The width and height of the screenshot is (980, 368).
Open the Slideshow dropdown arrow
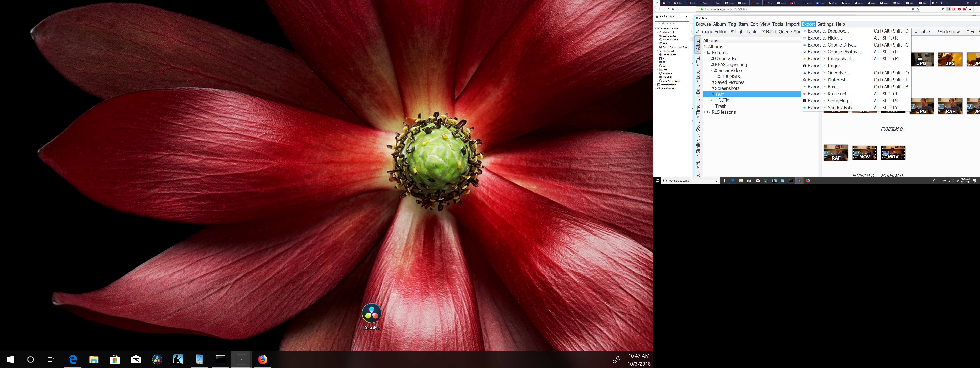coord(964,32)
